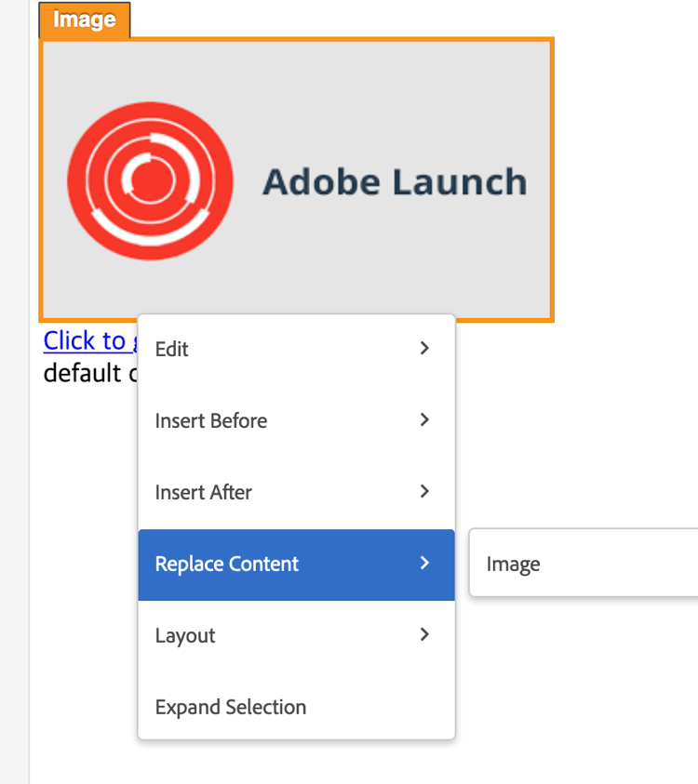This screenshot has height=784, width=698.
Task: Pick Image in the Replace Content submenu
Action: 514,564
